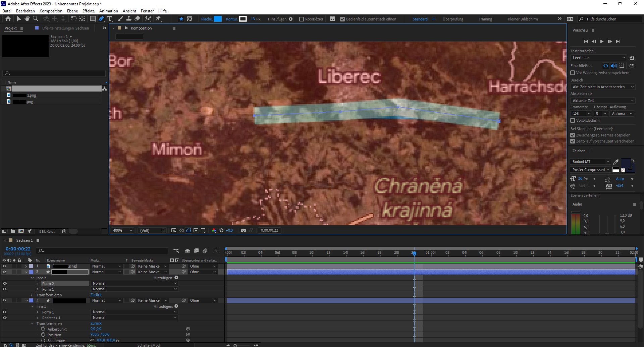The height and width of the screenshot is (347, 644).
Task: Open the zoom level dropdown in the viewer
Action: pos(130,230)
